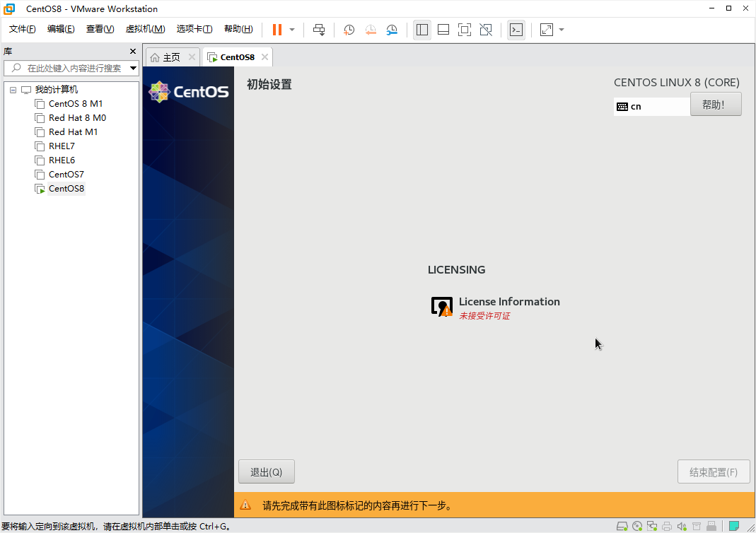Click the printer status icon
Screen dimensions: 756x533
[667, 526]
